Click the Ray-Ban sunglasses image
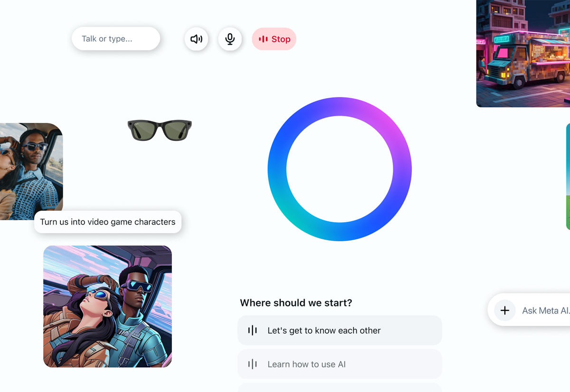 (x=160, y=130)
